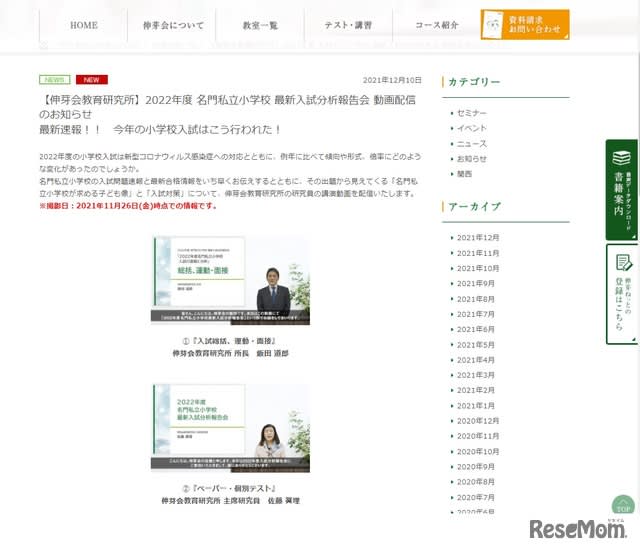This screenshot has height=552, width=640.
Task: Open the 2021年8月 archive link
Action: [476, 299]
